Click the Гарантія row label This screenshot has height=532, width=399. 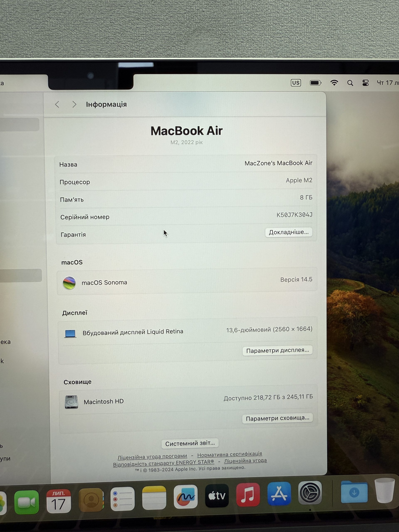[73, 235]
